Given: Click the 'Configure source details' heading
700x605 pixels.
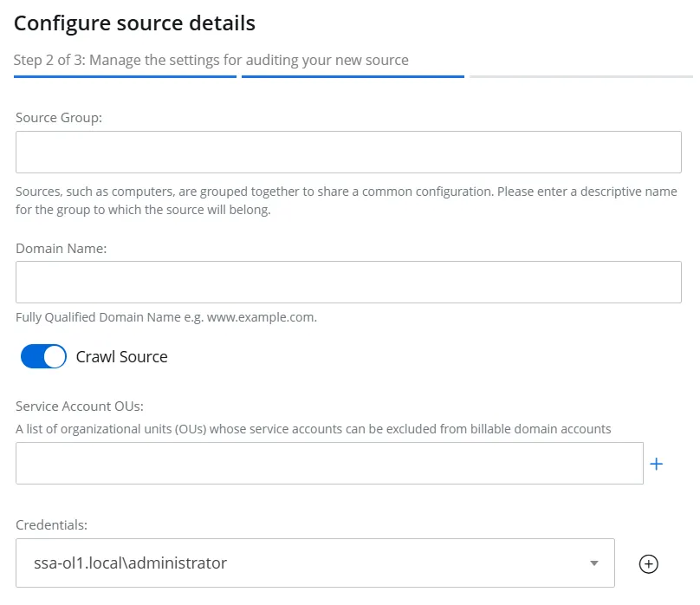Looking at the screenshot, I should tap(134, 23).
